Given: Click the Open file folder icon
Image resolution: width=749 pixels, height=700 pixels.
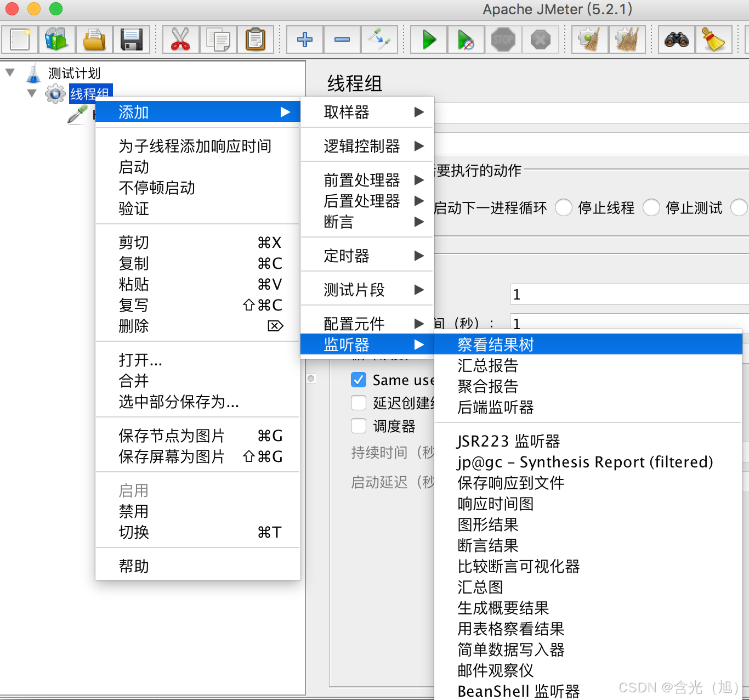Looking at the screenshot, I should point(94,39).
